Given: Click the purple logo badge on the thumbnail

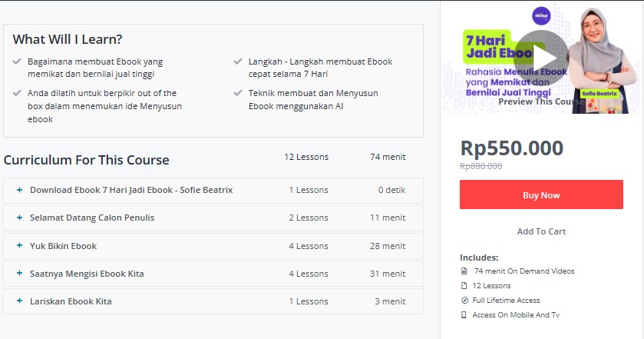Looking at the screenshot, I should (x=541, y=16).
